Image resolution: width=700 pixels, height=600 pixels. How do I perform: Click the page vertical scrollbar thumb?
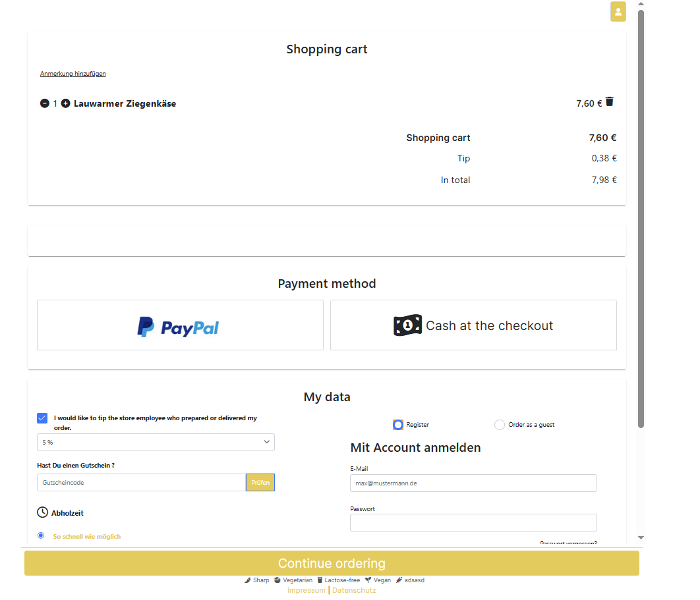tap(641, 219)
